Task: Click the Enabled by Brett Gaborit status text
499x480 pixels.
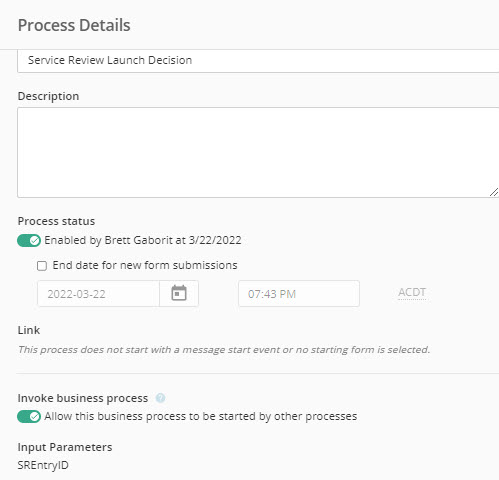Action: [x=143, y=240]
